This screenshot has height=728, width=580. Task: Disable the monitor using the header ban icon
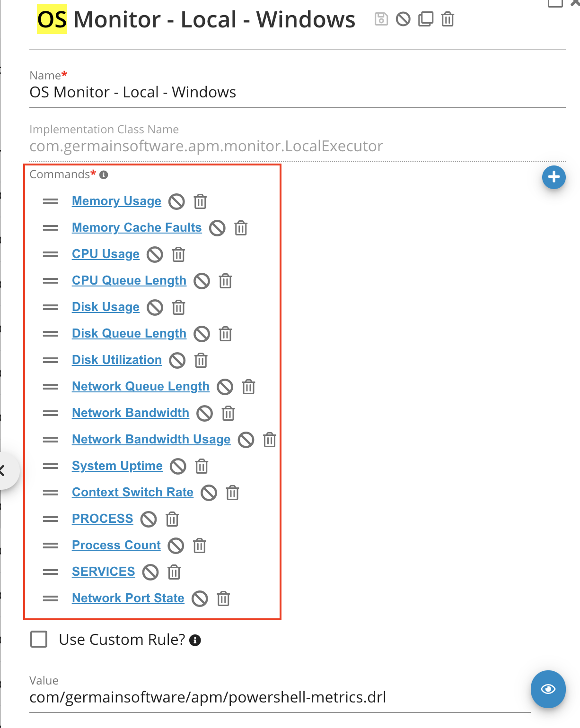402,19
